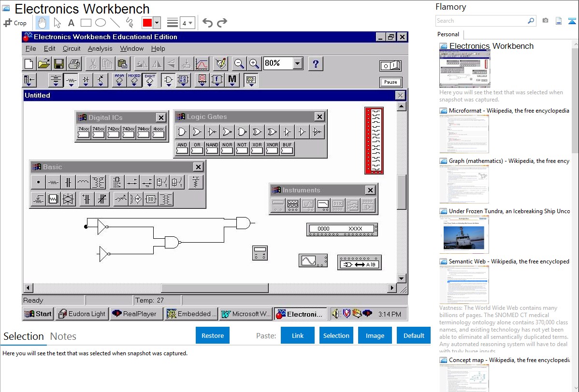Click the Open folder icon
The image size is (579, 392).
43,63
